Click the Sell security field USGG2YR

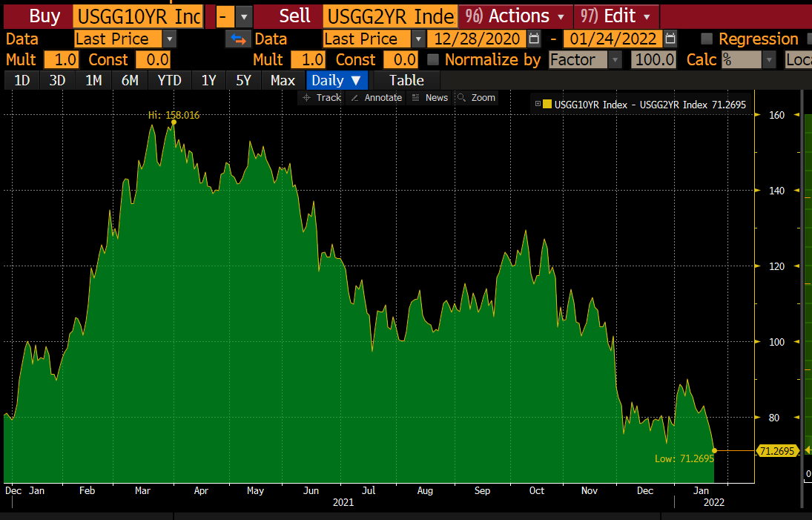pos(390,16)
